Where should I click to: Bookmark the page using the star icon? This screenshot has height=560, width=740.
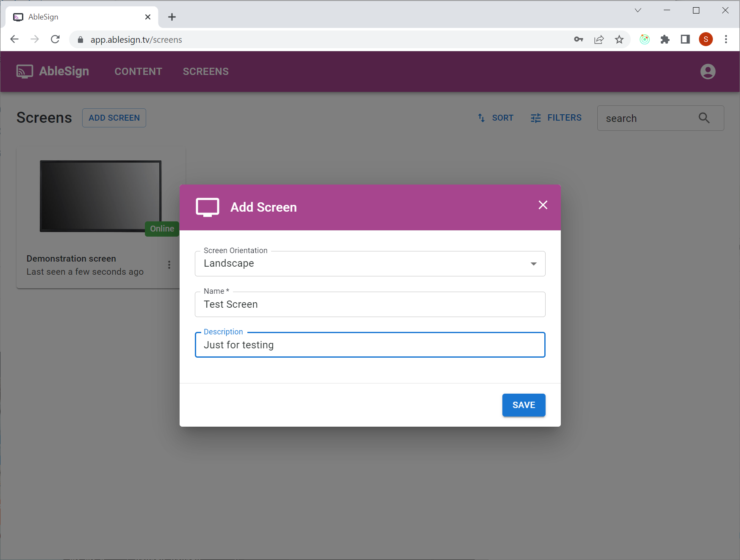pos(619,39)
